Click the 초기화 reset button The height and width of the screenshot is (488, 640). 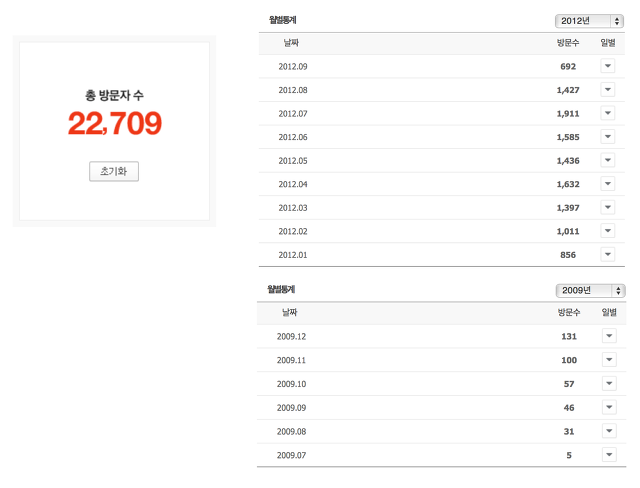(x=114, y=171)
